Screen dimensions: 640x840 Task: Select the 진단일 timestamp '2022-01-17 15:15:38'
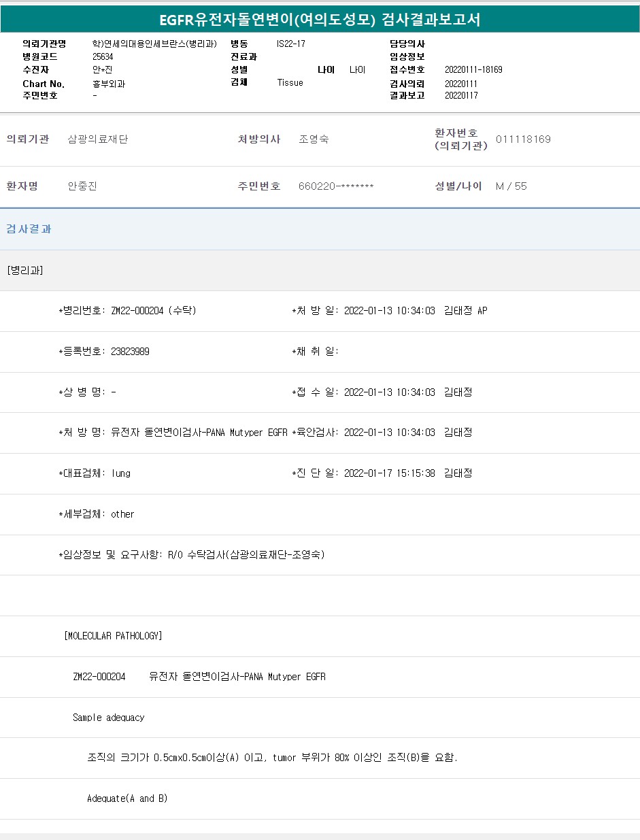(390, 473)
